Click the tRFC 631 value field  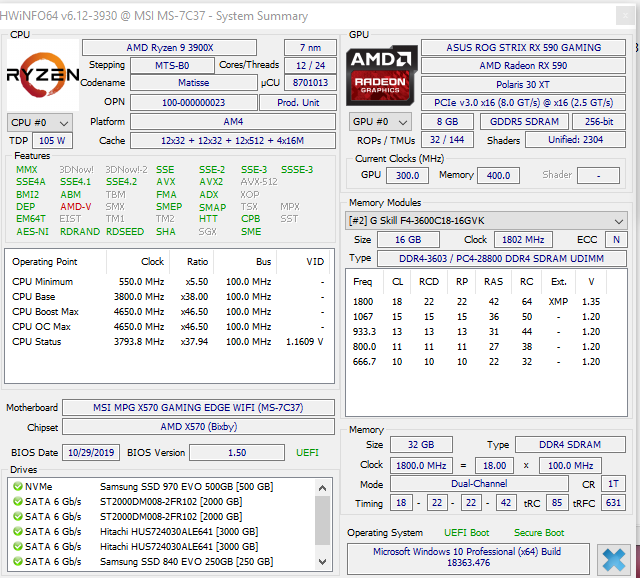click(613, 502)
